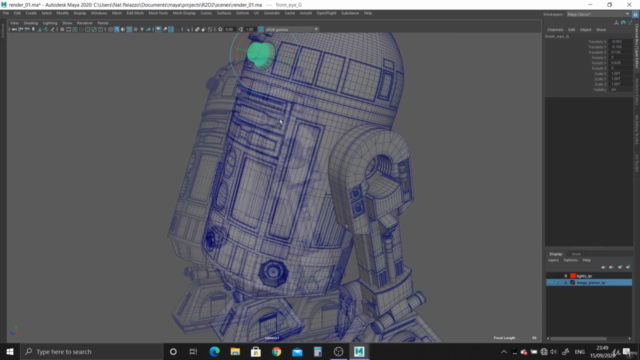
Task: Open the Windows menu
Action: [99, 13]
